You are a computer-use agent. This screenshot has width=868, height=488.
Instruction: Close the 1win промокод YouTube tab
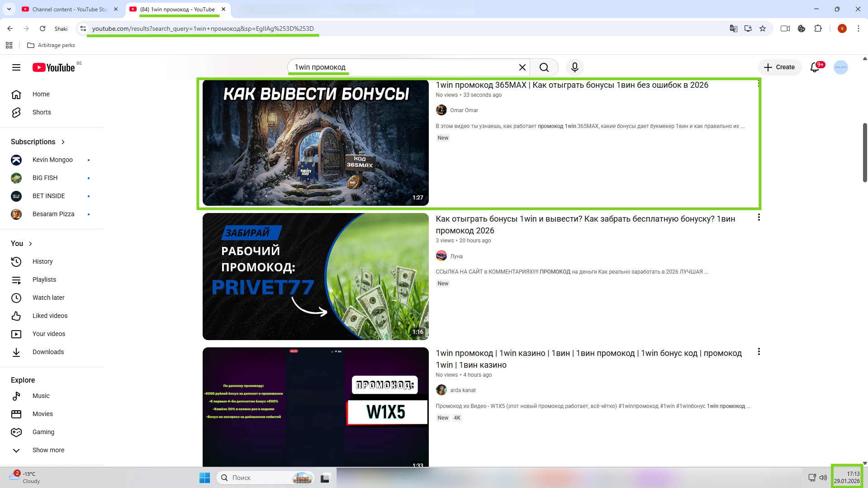[223, 9]
